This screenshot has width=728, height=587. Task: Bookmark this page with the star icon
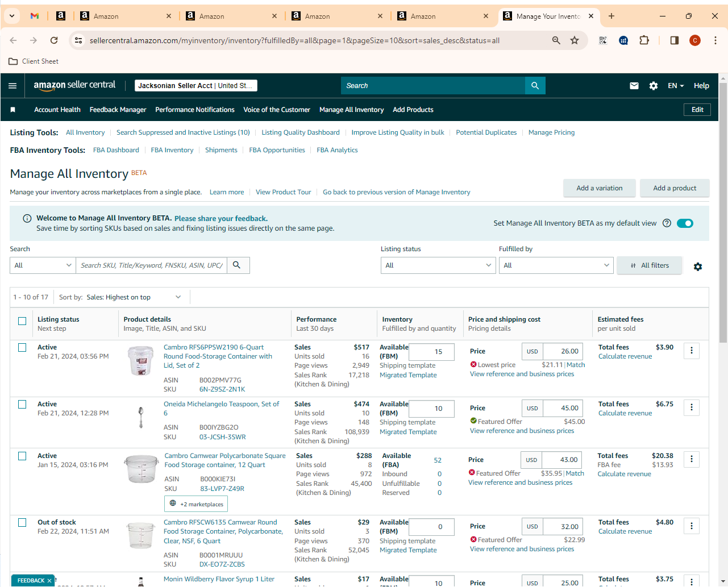(575, 40)
